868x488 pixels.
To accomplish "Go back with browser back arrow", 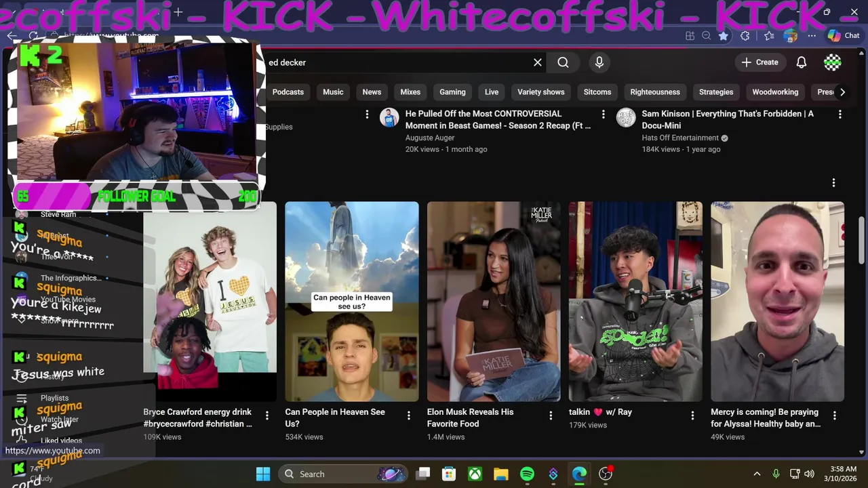I will pos(12,36).
